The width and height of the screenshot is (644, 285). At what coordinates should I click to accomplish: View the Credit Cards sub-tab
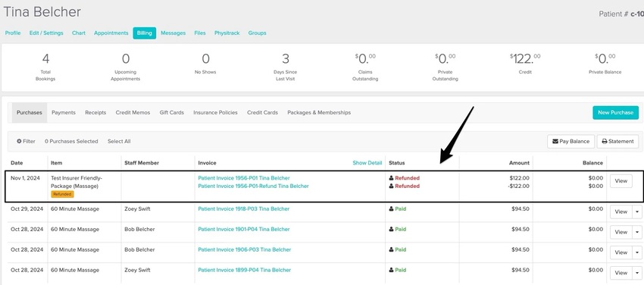point(262,112)
